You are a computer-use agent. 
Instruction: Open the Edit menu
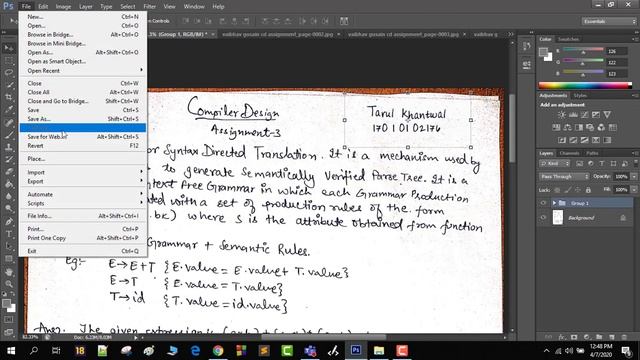[43, 7]
